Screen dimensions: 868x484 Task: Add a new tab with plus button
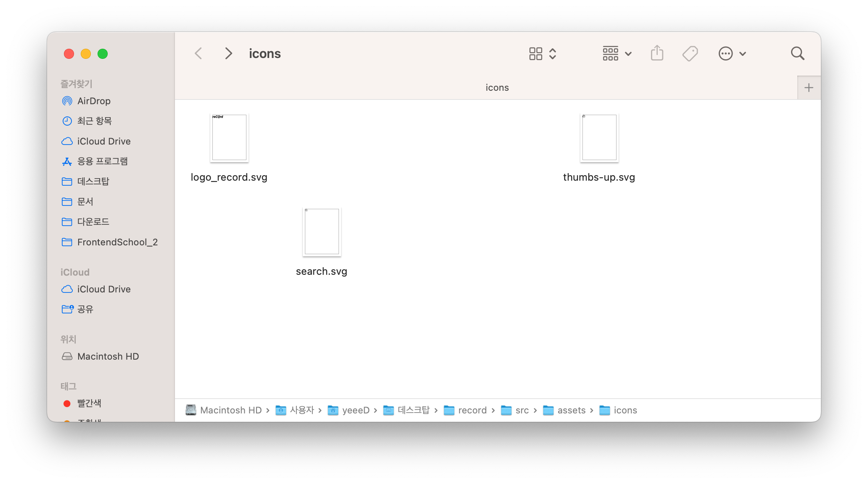[x=808, y=88]
